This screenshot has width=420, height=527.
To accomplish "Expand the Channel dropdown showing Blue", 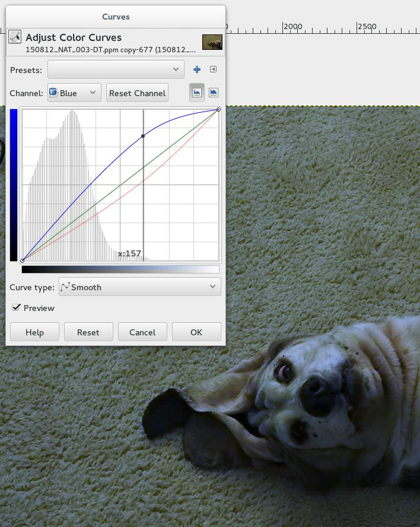I will (x=74, y=93).
